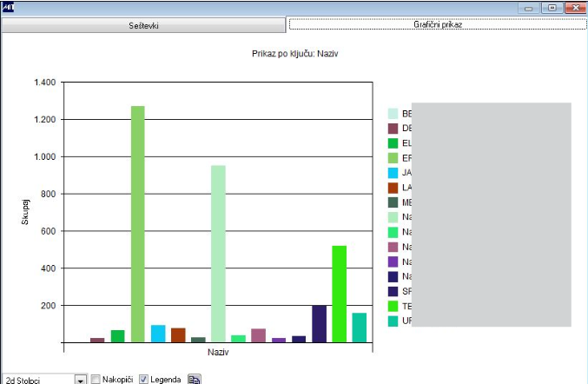Click the bright green bar near 520

click(x=340, y=294)
